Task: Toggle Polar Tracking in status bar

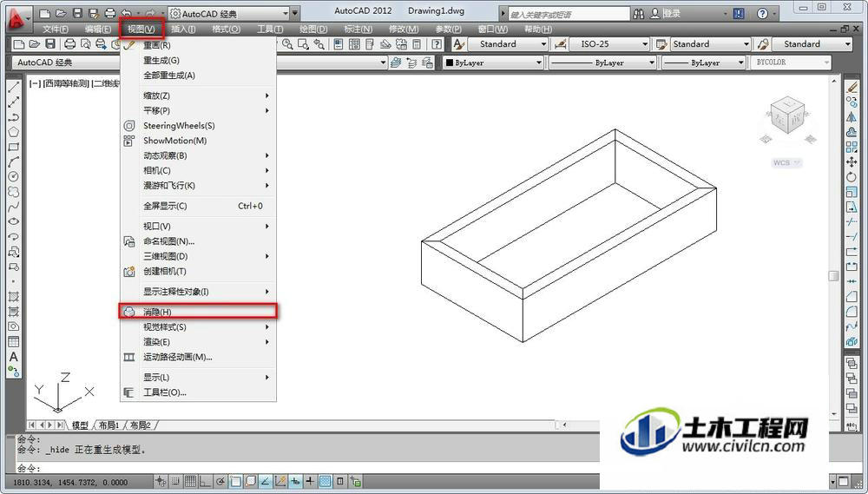Action: point(220,481)
